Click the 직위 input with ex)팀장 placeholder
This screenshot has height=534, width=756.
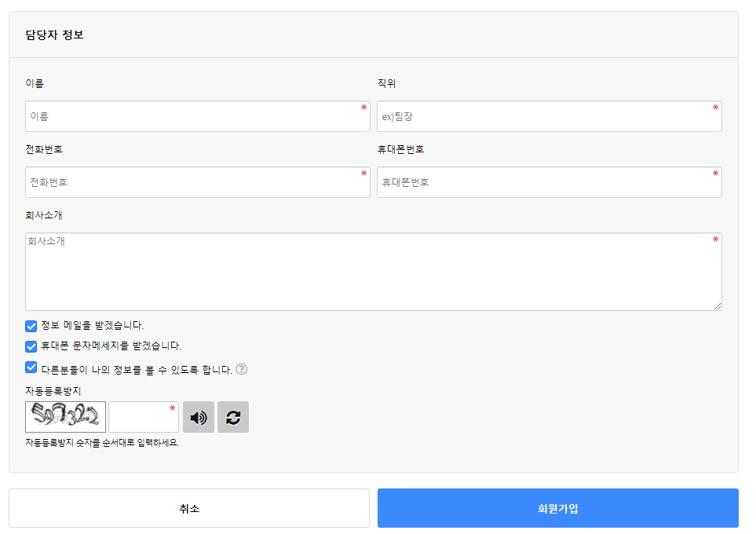(x=549, y=116)
